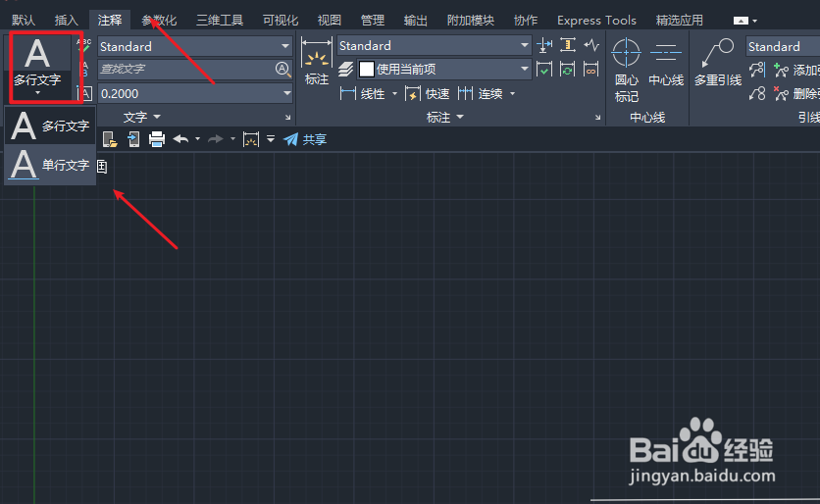
Task: Click the dimension break tool icon
Action: tap(544, 45)
